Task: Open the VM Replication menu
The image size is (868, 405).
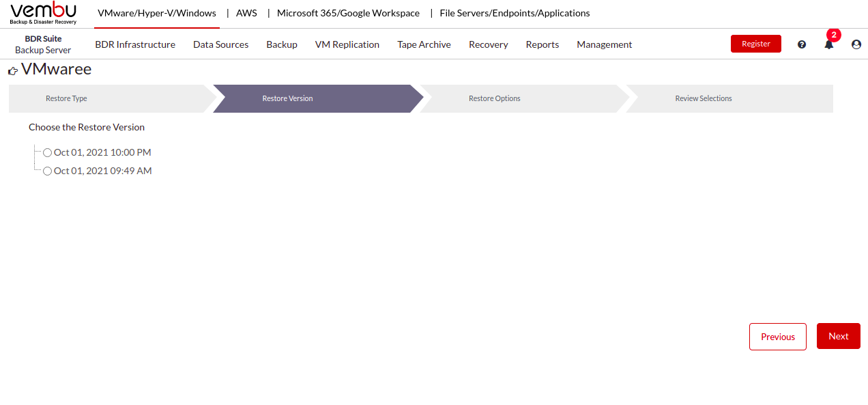Action: click(x=347, y=44)
